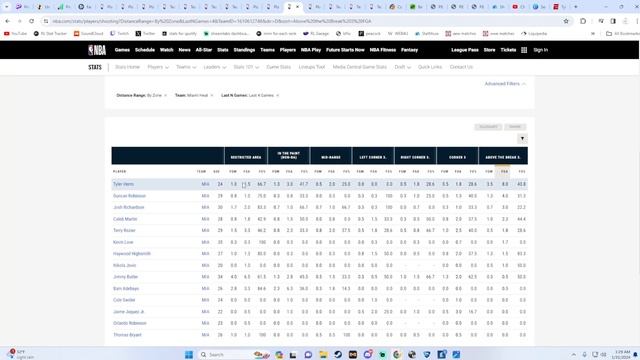640x360 pixels.
Task: Collapse the Advanced Filters section
Action: [x=505, y=84]
